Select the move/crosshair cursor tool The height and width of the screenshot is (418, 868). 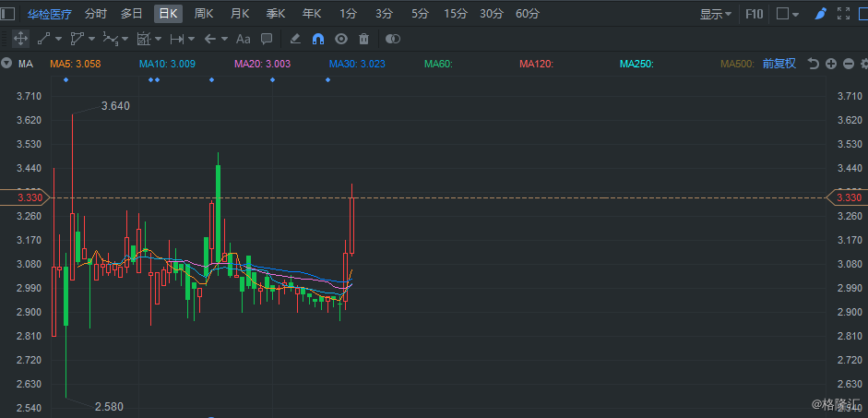point(20,39)
